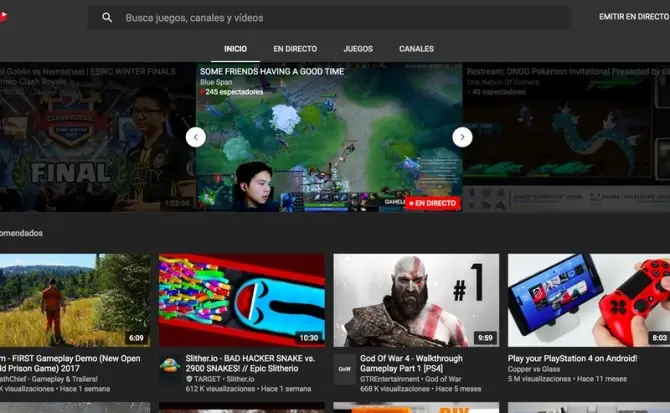Open the JUEGOS tab
The image size is (670, 413).
point(358,49)
